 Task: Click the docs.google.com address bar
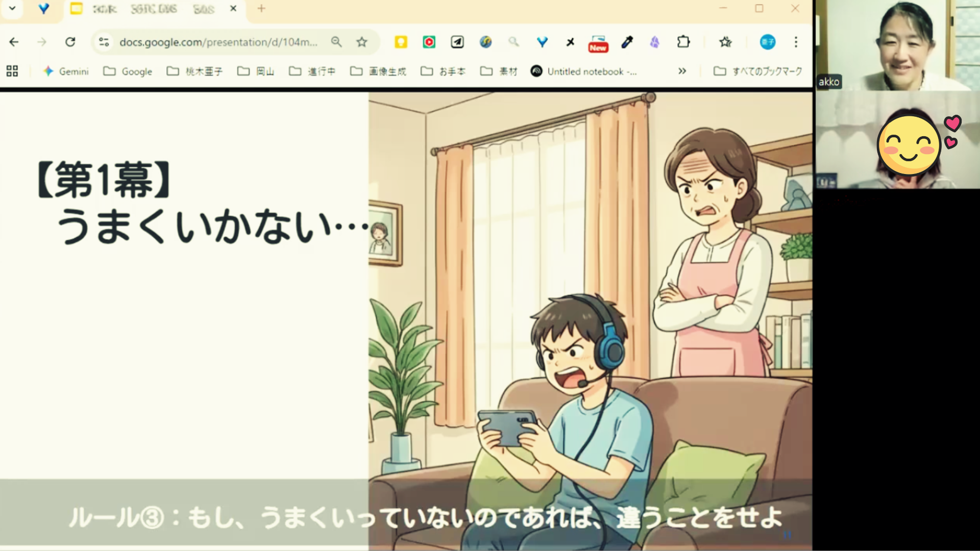tap(218, 42)
